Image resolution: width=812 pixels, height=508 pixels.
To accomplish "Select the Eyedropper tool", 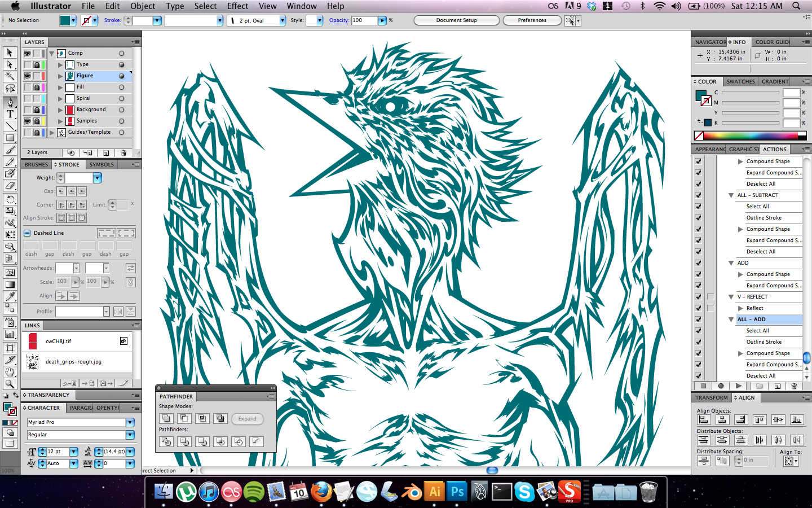I will 10,296.
